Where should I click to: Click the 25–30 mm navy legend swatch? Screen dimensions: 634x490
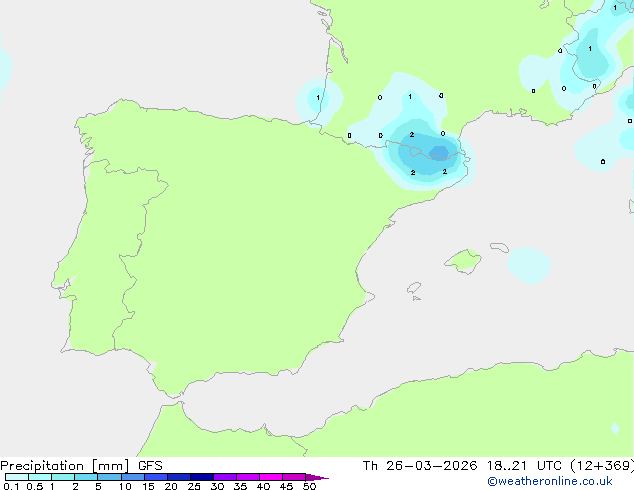202,477
